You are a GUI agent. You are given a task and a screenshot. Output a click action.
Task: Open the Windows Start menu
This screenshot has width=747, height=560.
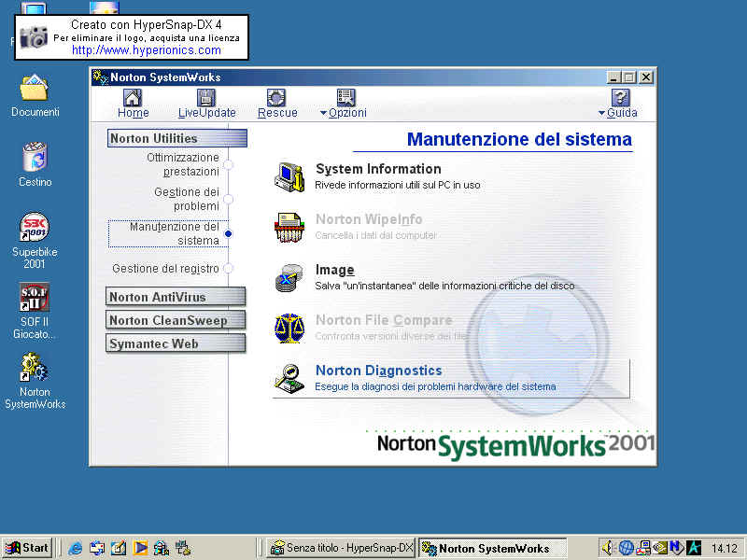click(28, 548)
